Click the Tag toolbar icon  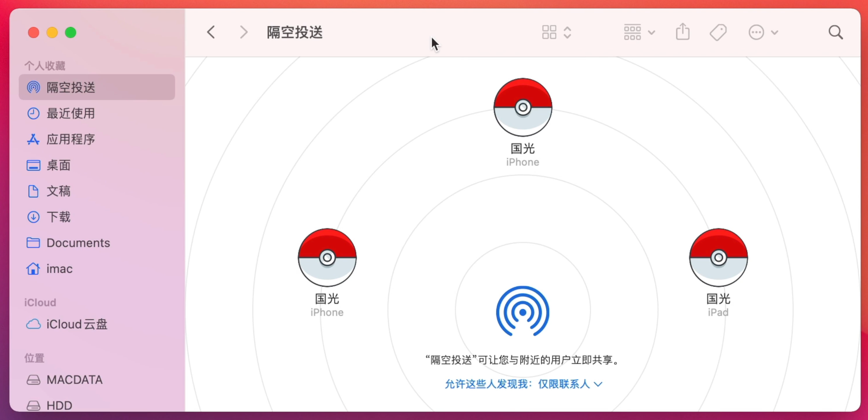(718, 32)
